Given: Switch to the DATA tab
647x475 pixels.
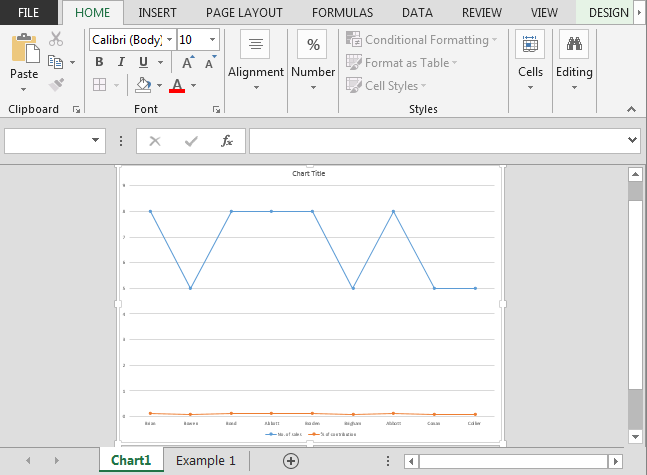Looking at the screenshot, I should [417, 13].
